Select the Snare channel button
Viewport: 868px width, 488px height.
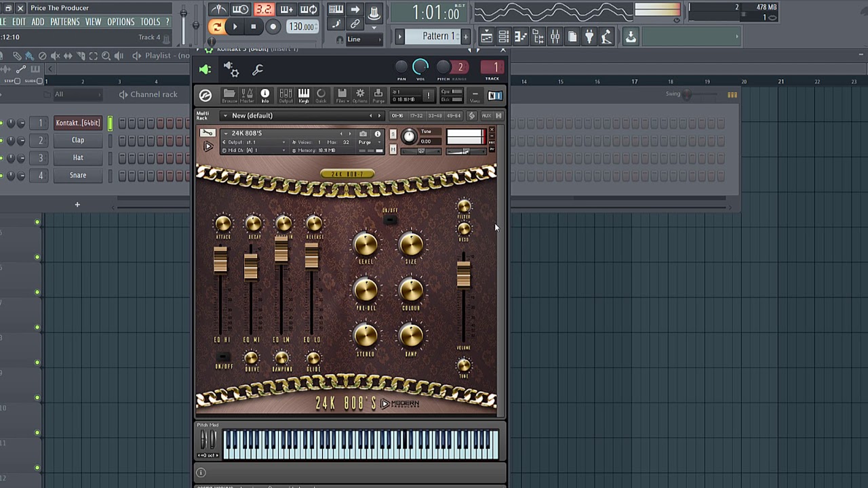(78, 176)
